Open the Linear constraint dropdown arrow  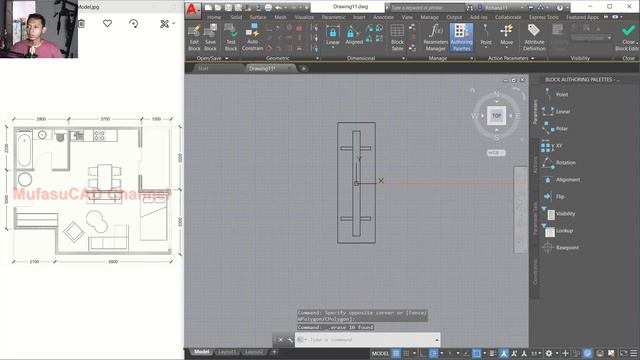[333, 47]
